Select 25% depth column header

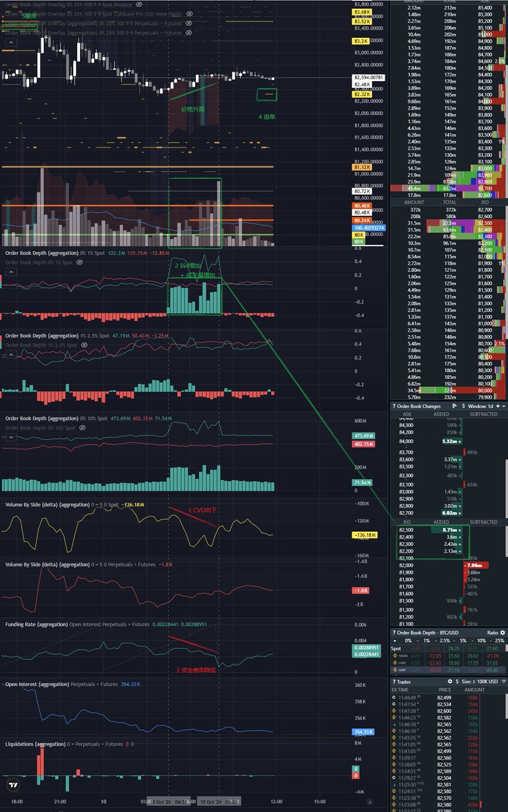tap(500, 640)
